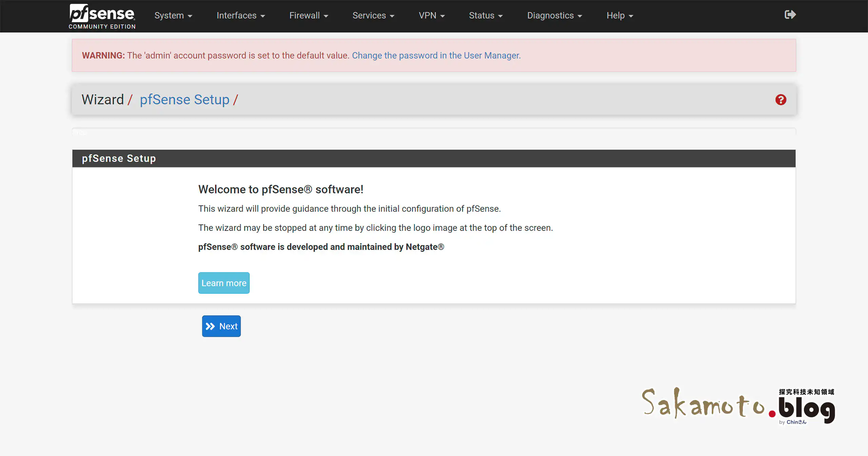
Task: Click the logout icon at top right
Action: click(x=790, y=14)
